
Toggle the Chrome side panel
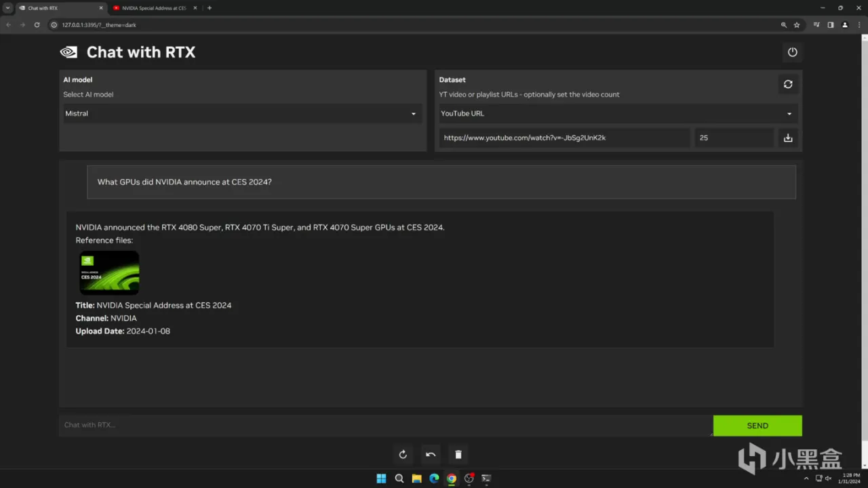(831, 24)
